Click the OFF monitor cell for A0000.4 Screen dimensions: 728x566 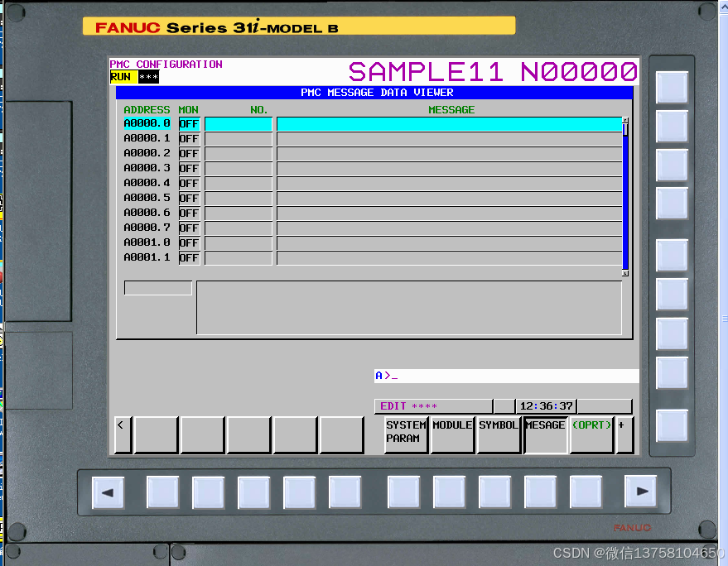189,183
